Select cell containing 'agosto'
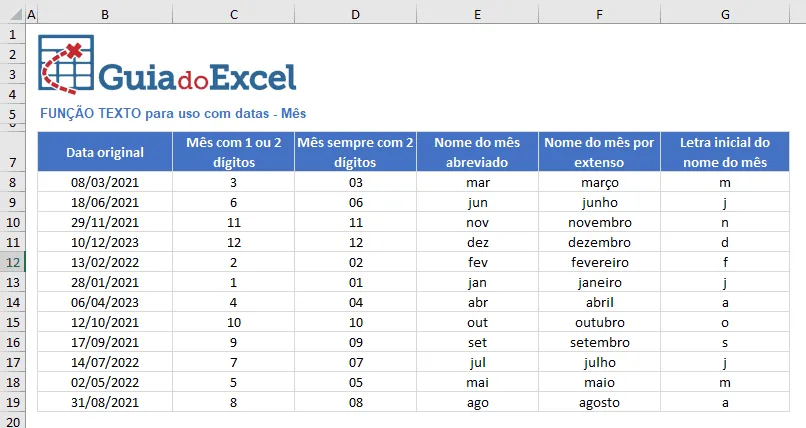Viewport: 806px width, 428px height. coord(599,402)
